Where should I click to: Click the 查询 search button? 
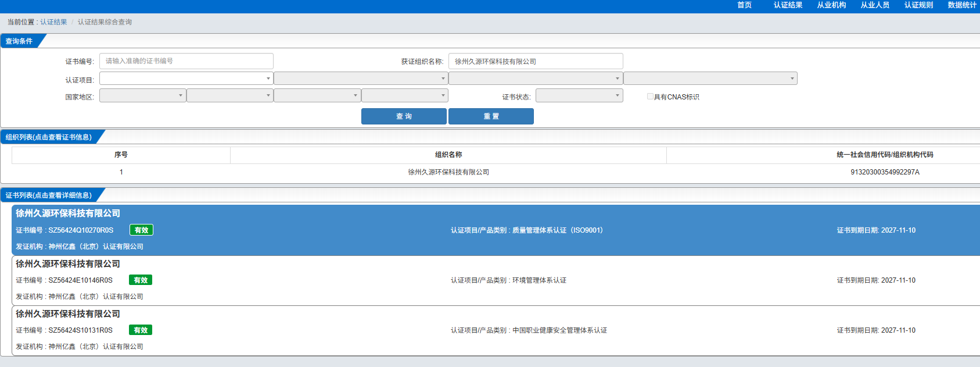(x=404, y=116)
